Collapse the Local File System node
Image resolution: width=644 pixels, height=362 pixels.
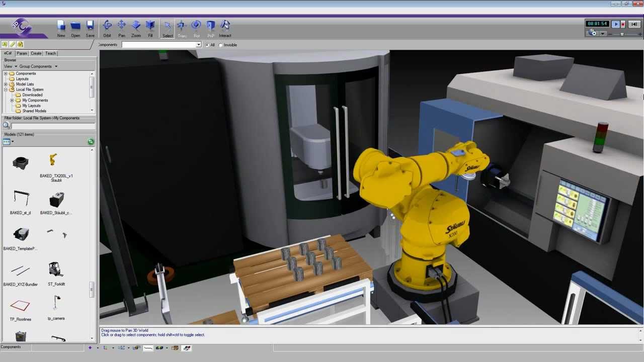click(x=6, y=89)
